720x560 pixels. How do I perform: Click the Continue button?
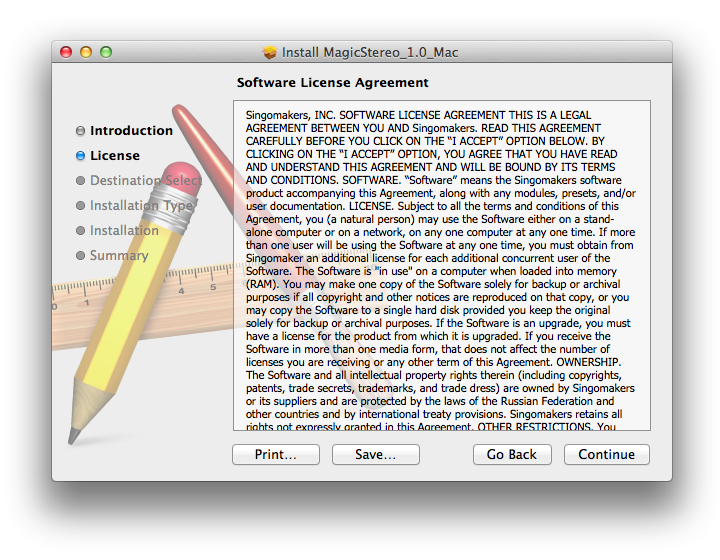tap(607, 454)
